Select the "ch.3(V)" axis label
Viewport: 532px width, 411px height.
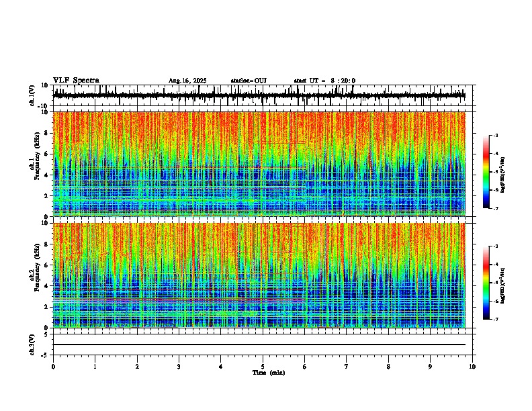pos(32,345)
